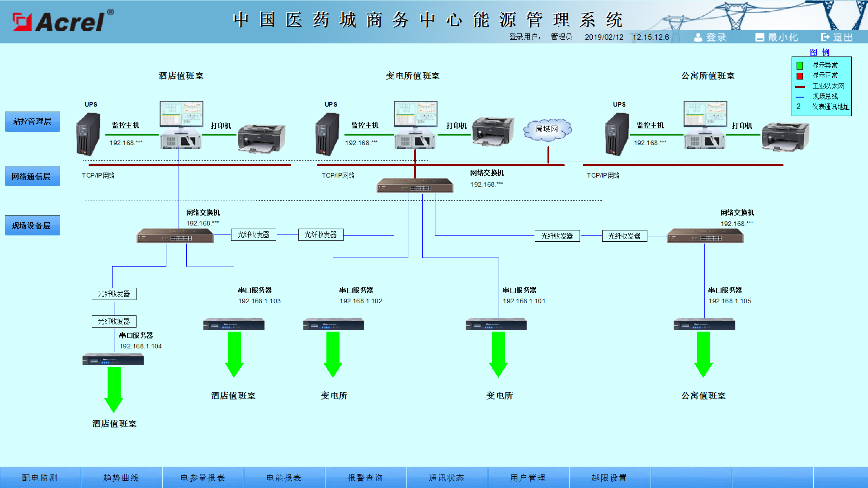Click serial server device 192.168.1.101
The height and width of the screenshot is (488, 868).
click(x=496, y=324)
